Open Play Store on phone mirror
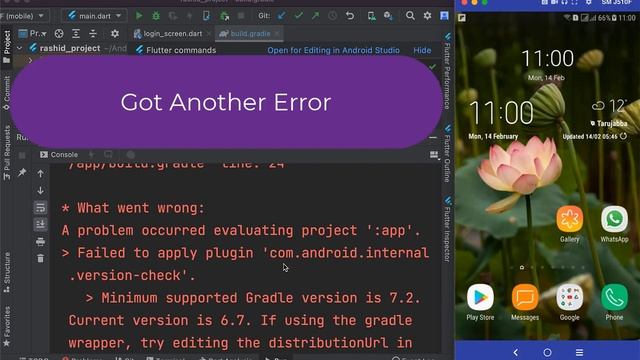Viewport: 640px width, 360px height. pos(480,302)
